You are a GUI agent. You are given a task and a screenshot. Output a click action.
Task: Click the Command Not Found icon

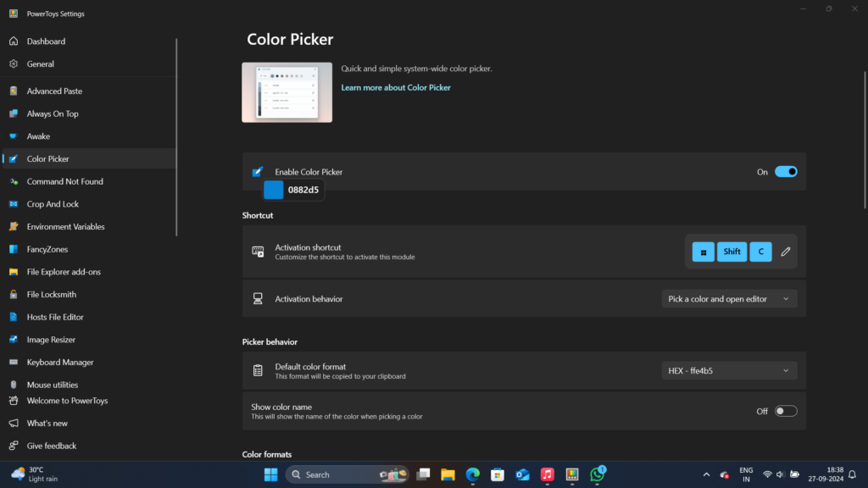tap(14, 181)
